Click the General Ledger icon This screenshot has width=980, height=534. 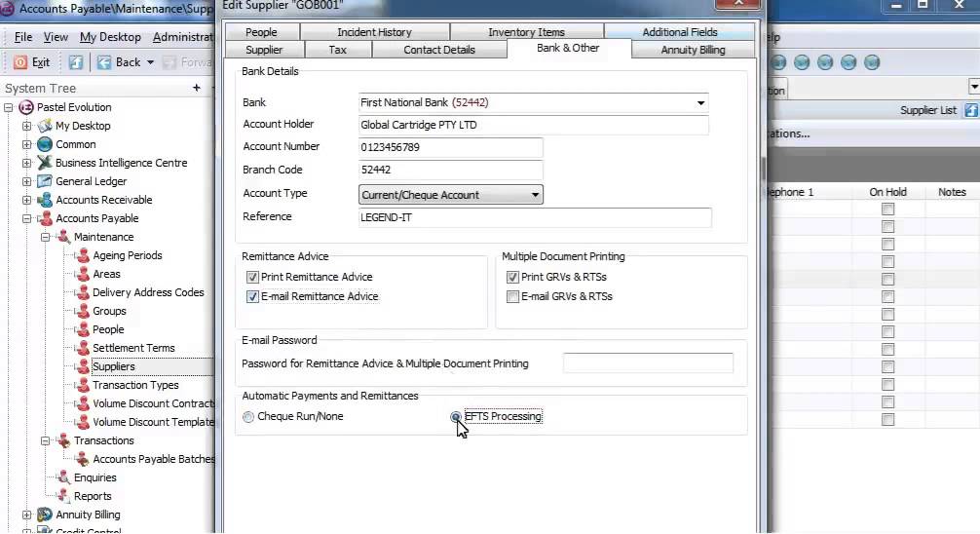coord(45,181)
